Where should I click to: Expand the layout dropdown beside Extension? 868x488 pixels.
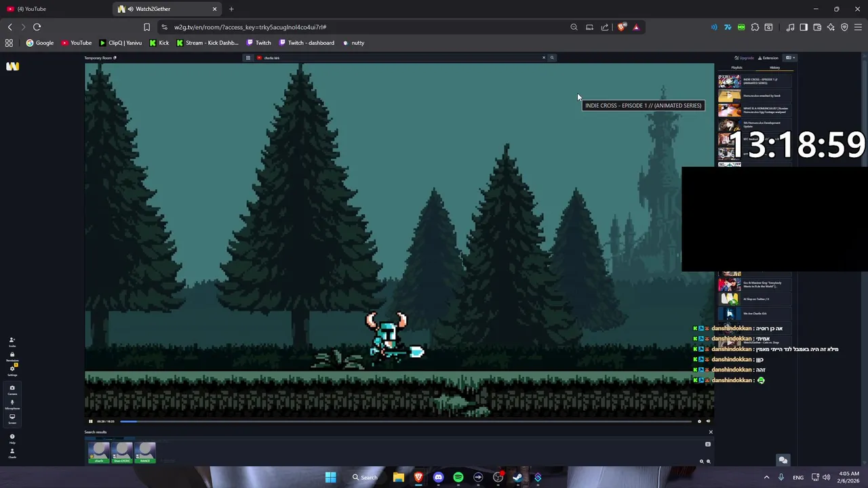789,58
